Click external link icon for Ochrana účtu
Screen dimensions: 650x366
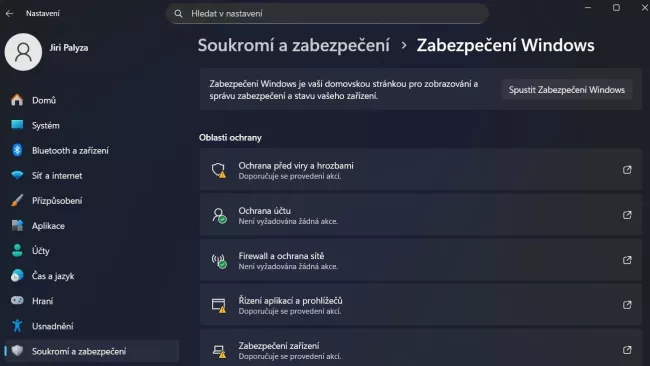(627, 215)
